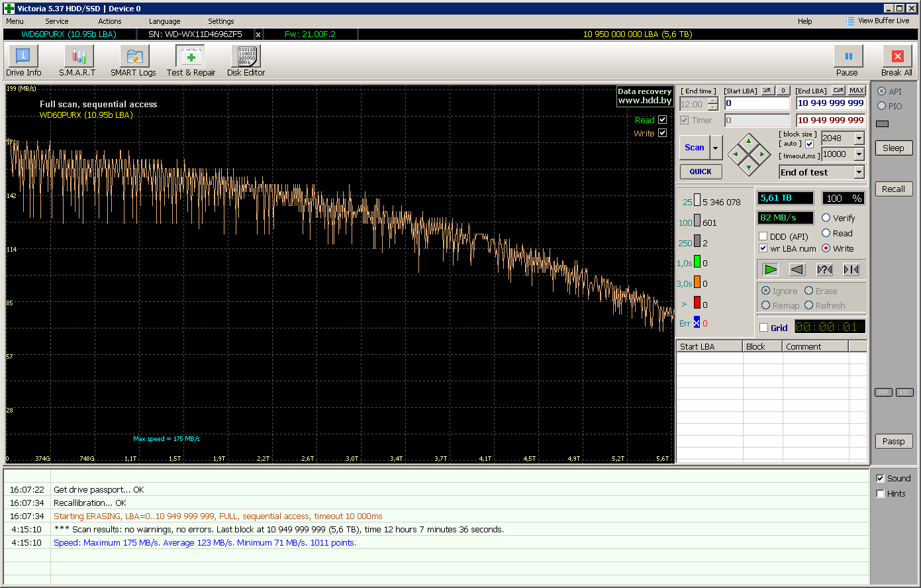Click the Break All stop icon
This screenshot has height=588, width=921.
[x=897, y=56]
